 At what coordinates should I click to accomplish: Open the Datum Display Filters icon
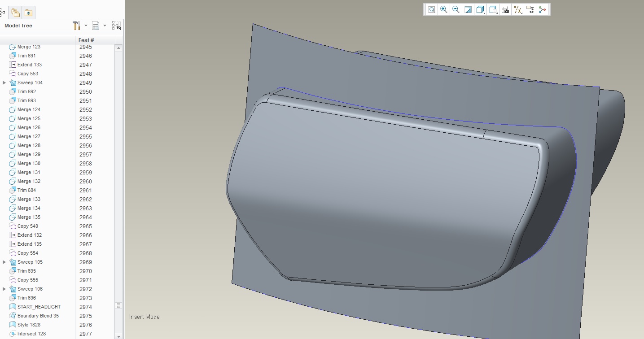[x=518, y=9]
